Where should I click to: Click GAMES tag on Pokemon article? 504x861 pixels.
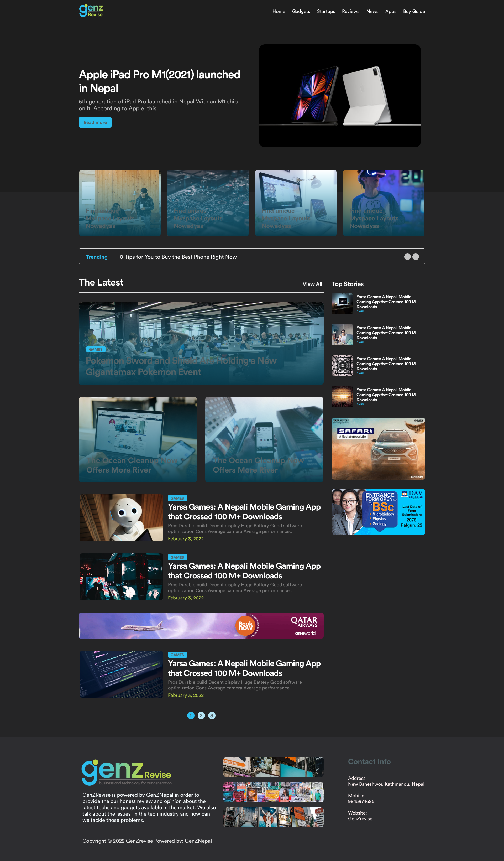(x=96, y=349)
